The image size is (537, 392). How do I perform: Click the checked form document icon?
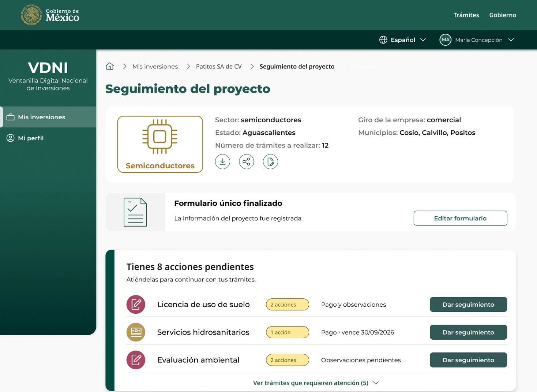tap(135, 212)
